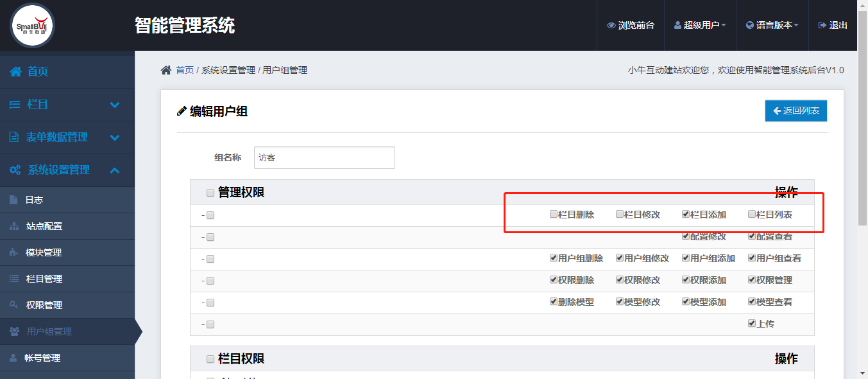Click the file icon beside 日志
This screenshot has width=868, height=379.
(x=13, y=200)
